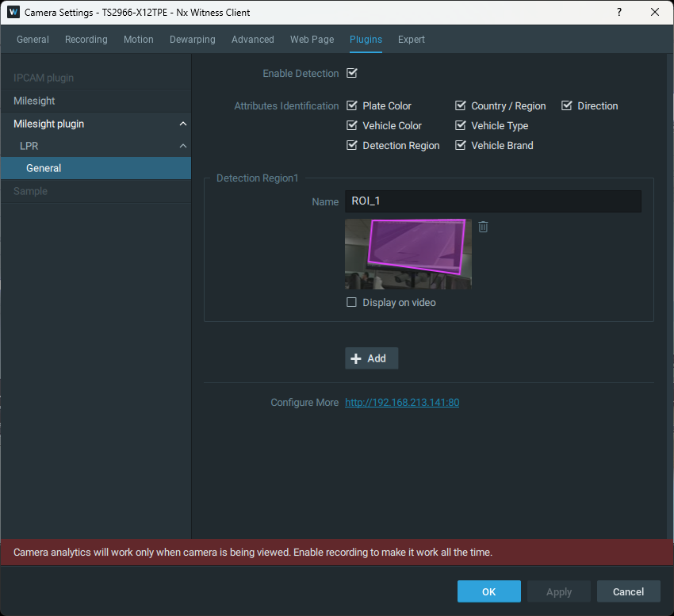The height and width of the screenshot is (616, 674).
Task: Toggle the Vehicle Brand checkbox
Action: pyautogui.click(x=461, y=145)
